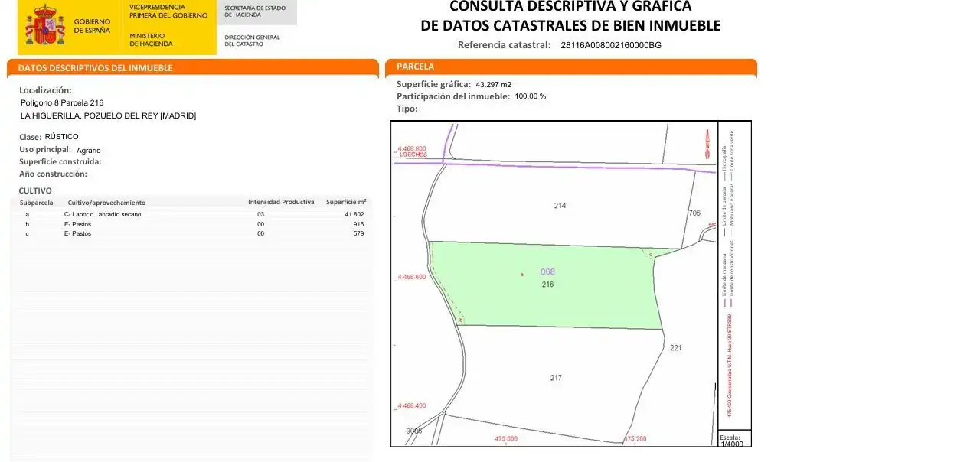Click parcel 214 on the cadastral map
The width and height of the screenshot is (980, 462).
(x=560, y=206)
